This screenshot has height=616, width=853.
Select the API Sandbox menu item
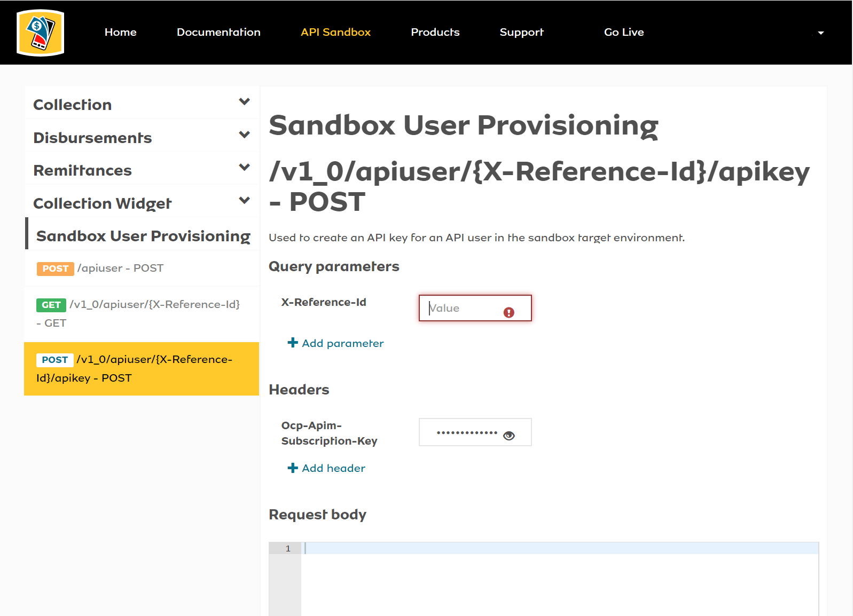pyautogui.click(x=335, y=32)
